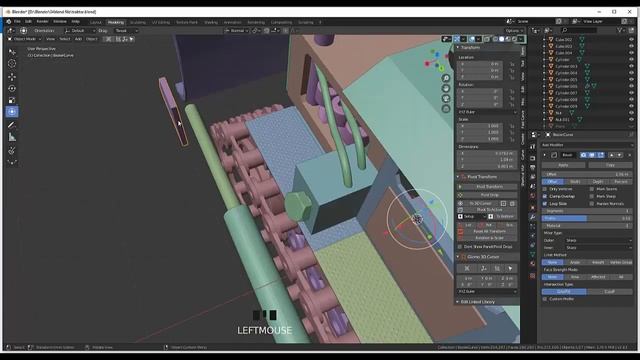
Task: Switch perspective/orthographic grid gizmo
Action: [x=446, y=109]
